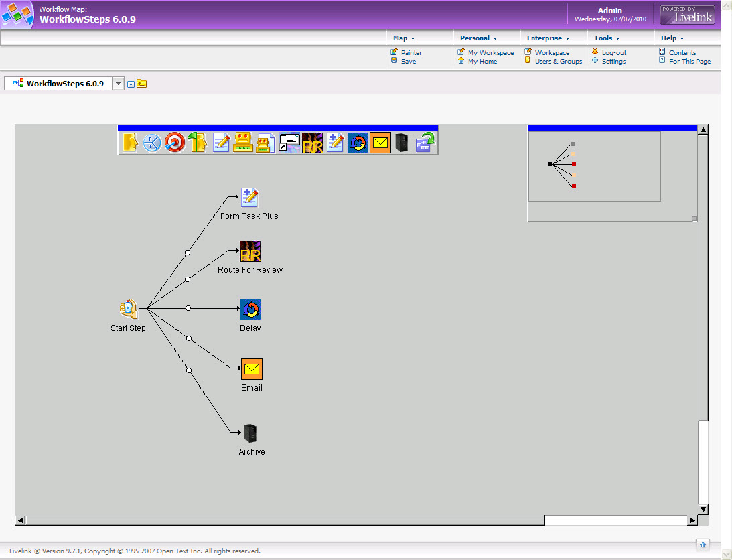Click the link handle on Form Task Plus connector
The image size is (732, 560).
pos(188,253)
